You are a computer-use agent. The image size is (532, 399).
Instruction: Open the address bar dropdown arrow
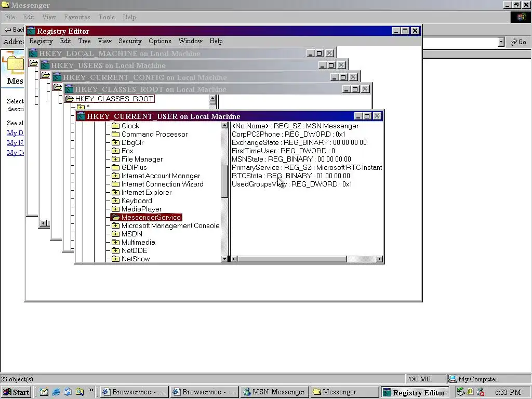(501, 42)
